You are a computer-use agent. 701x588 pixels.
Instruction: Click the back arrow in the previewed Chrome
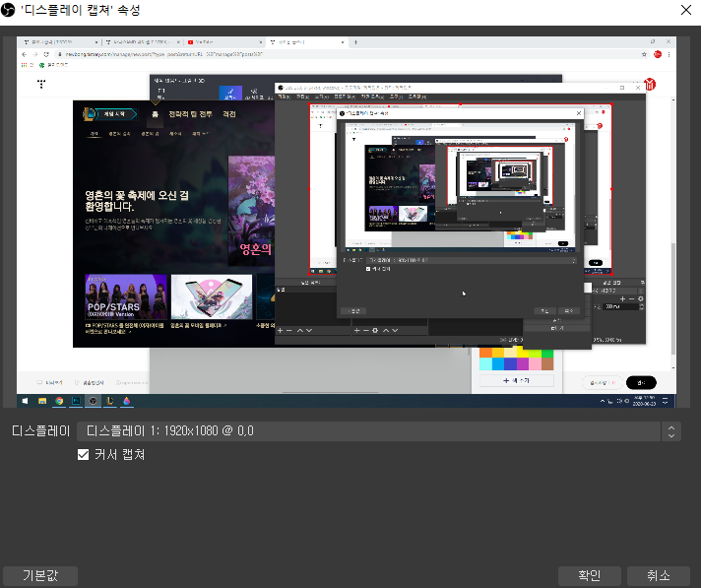pyautogui.click(x=25, y=54)
